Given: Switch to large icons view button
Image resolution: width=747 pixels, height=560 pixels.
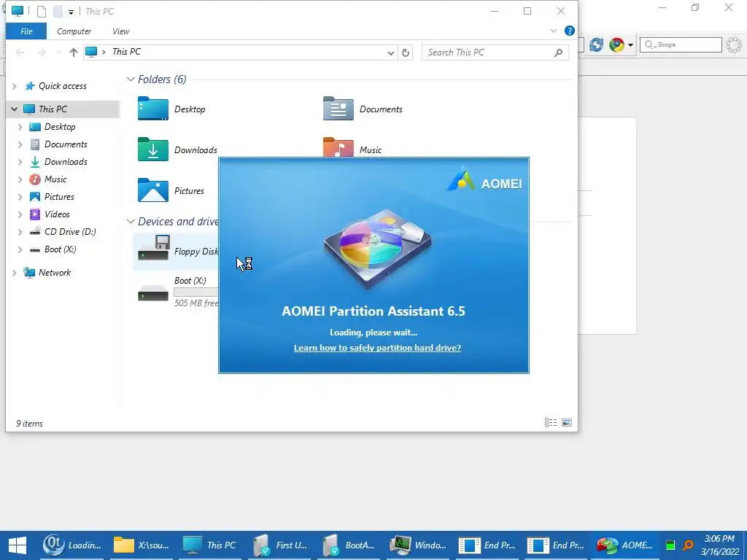Looking at the screenshot, I should pyautogui.click(x=567, y=422).
